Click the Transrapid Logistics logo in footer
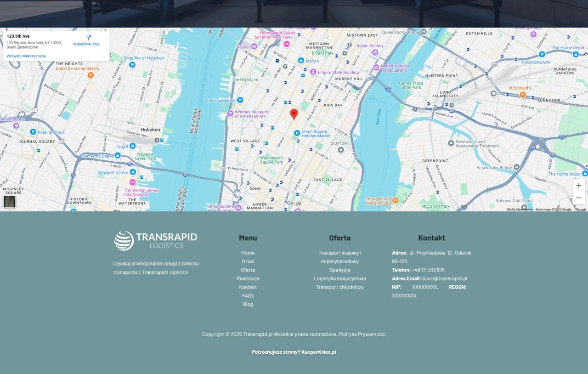588x374 pixels. (x=156, y=241)
